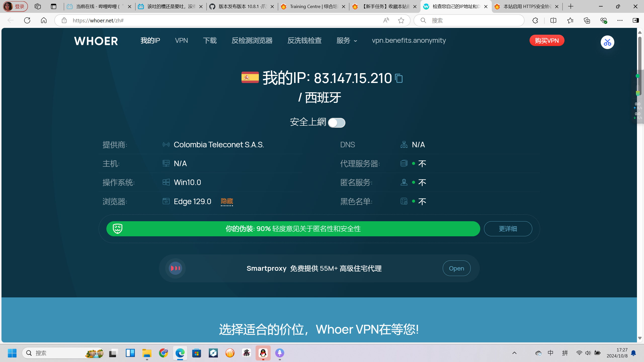Click the proxy server database icon
The image size is (644, 362).
pos(404,163)
